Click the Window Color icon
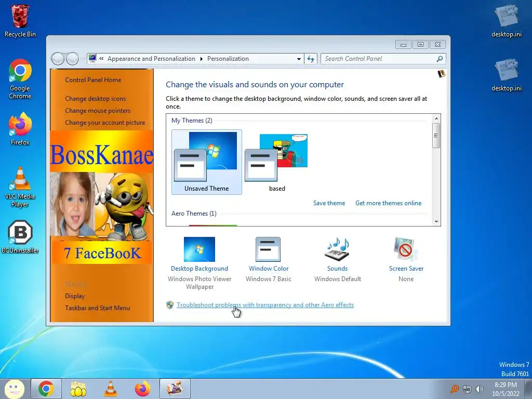Viewport: 532px width, 399px height. tap(268, 249)
